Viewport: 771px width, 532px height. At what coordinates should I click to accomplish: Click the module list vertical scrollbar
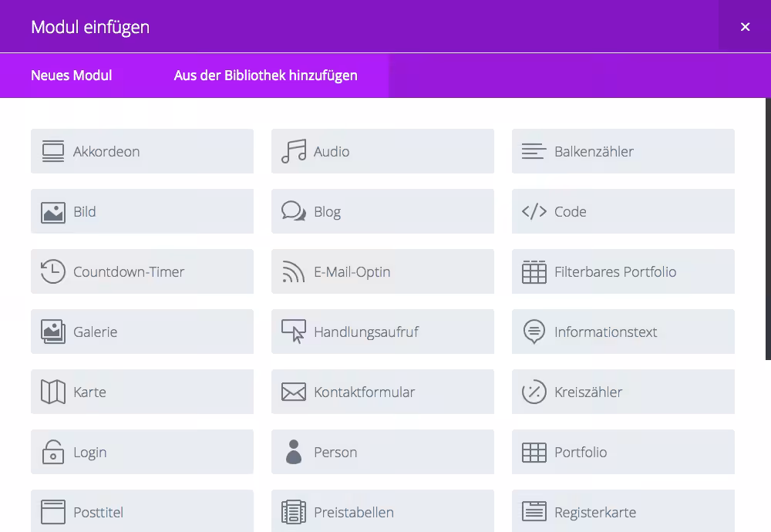coord(768,229)
